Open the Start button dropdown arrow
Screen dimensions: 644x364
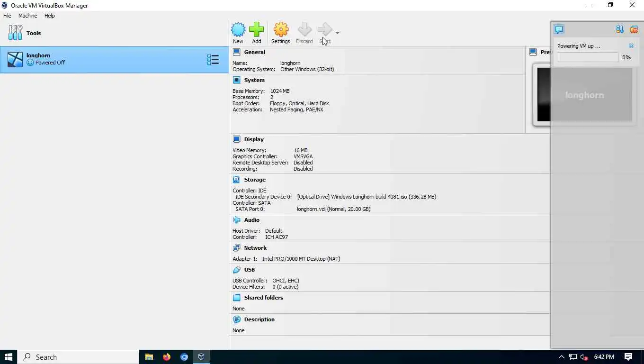[337, 33]
